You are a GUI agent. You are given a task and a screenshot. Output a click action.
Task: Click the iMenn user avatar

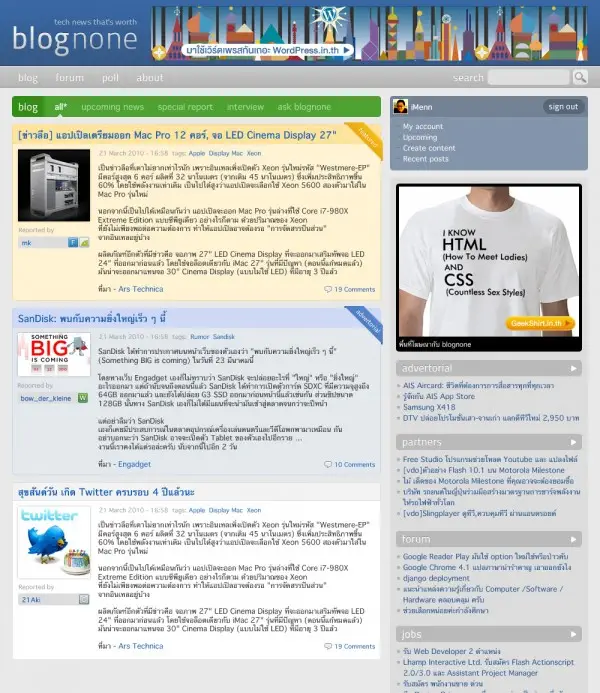click(400, 107)
